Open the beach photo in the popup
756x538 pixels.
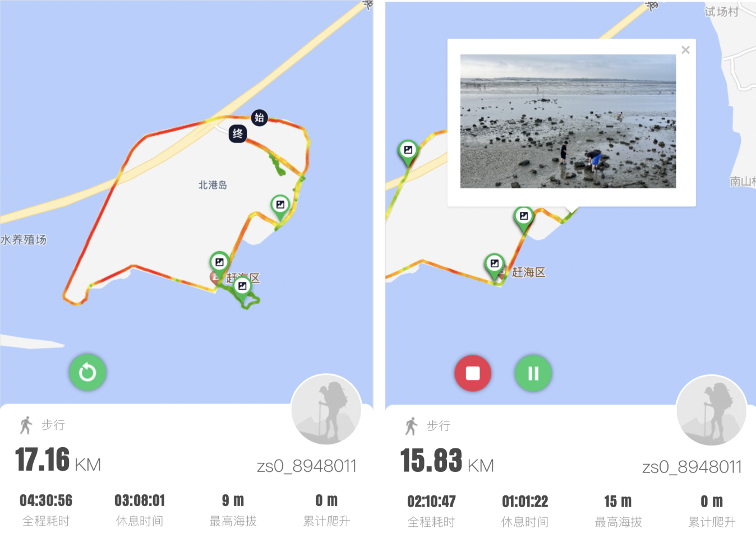pos(568,121)
